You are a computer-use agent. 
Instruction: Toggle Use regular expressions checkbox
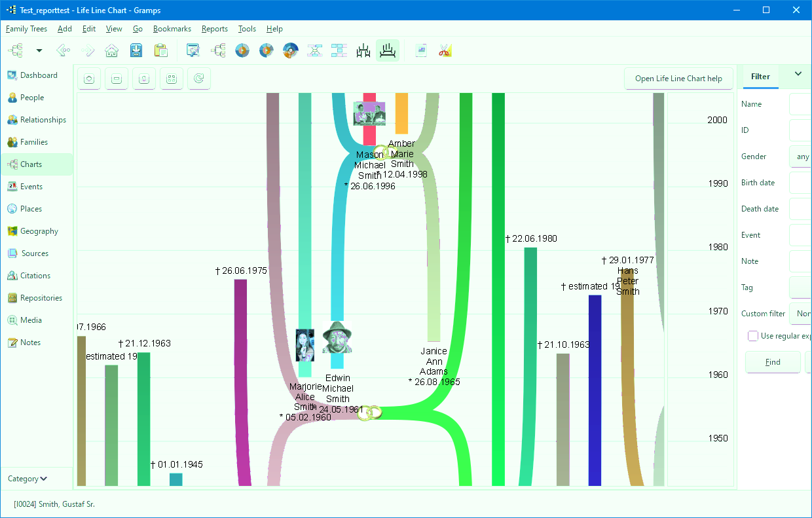[753, 336]
